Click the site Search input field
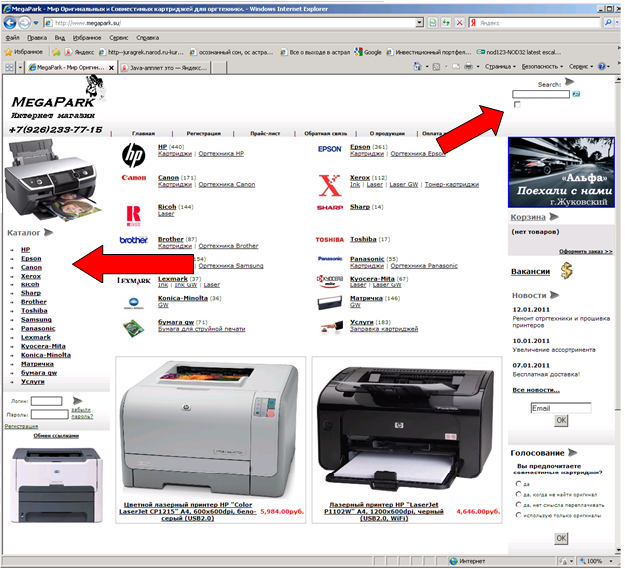 click(x=541, y=94)
